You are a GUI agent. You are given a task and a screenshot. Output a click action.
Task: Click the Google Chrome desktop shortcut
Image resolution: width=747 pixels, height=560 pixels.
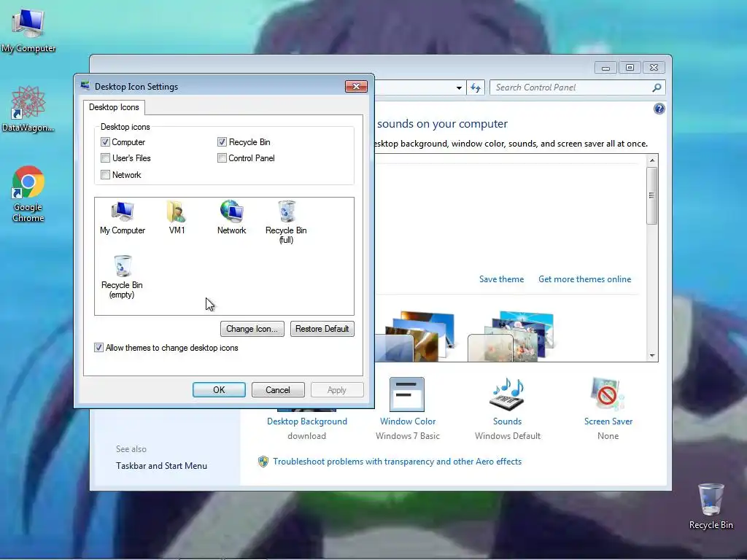tap(28, 194)
